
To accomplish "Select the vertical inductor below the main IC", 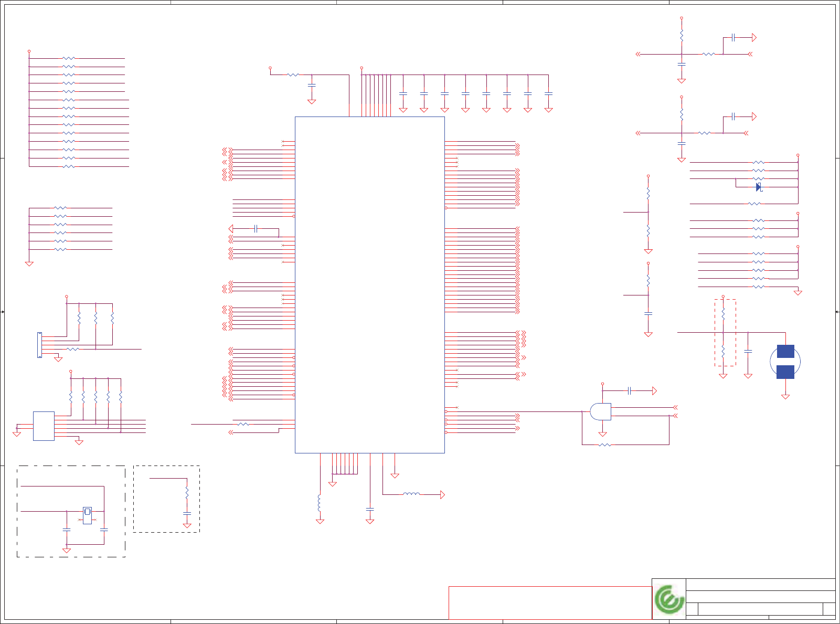I will (x=320, y=503).
